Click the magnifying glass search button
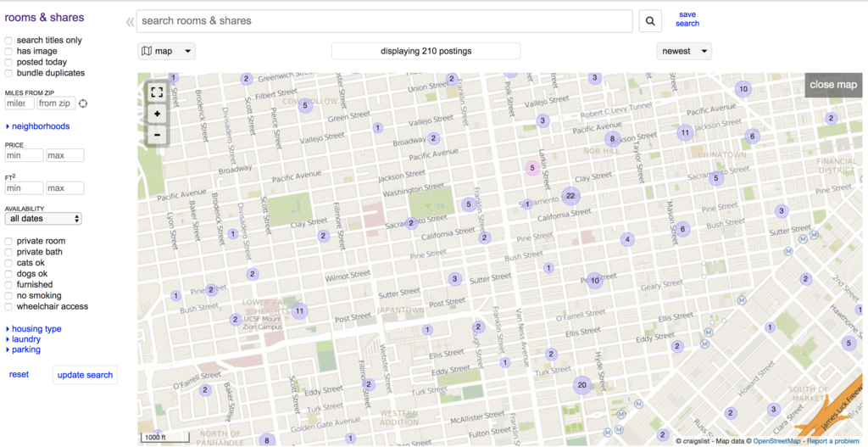Image resolution: width=868 pixels, height=447 pixels. 650,21
